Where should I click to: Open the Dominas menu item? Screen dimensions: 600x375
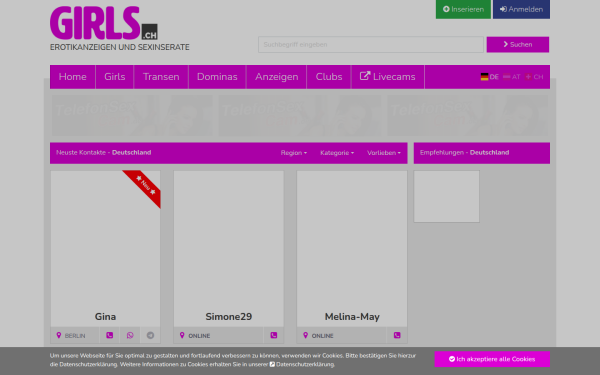pos(217,77)
